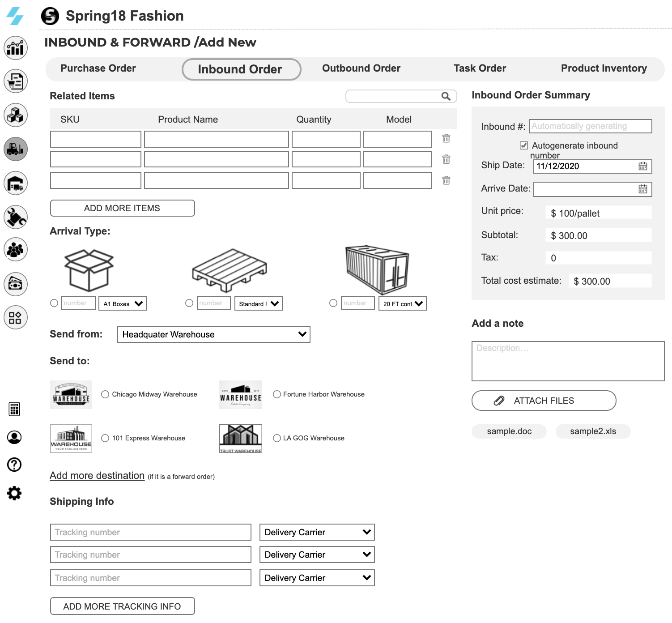Open the sample2.xls attachment

[593, 431]
